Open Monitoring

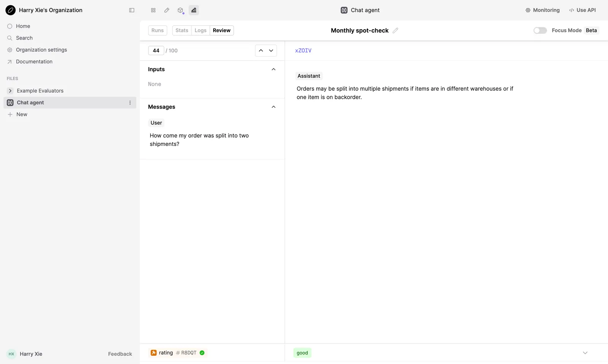point(542,10)
